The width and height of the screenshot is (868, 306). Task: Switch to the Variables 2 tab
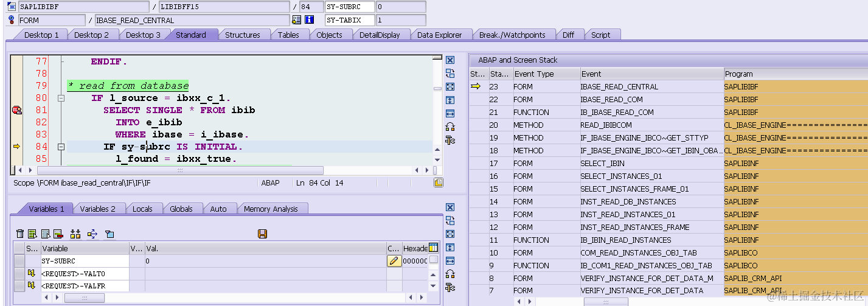coord(97,209)
